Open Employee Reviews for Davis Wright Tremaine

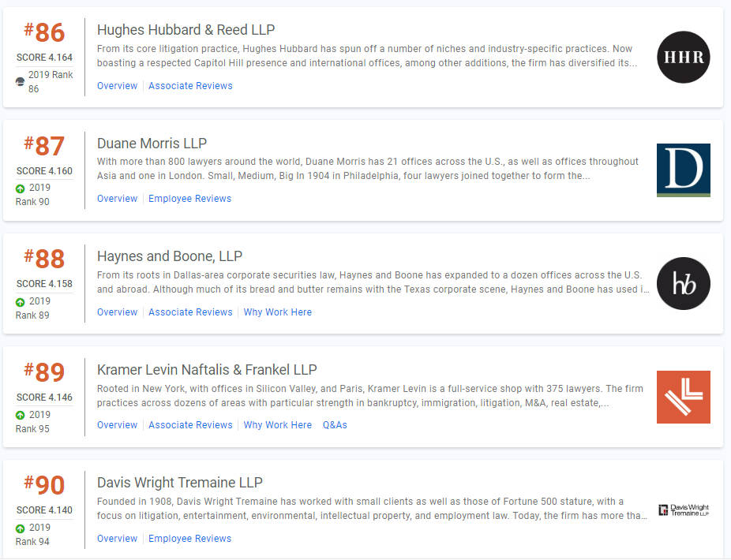tap(189, 539)
